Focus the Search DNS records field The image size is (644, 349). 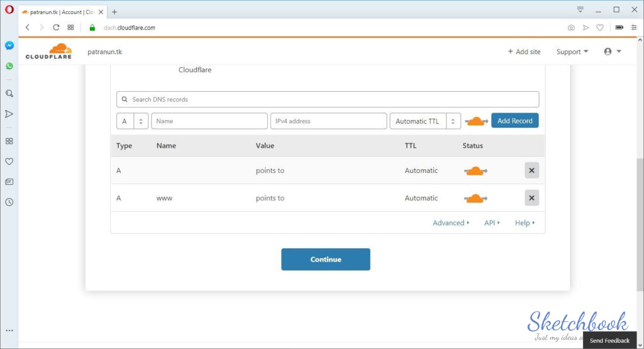[x=328, y=99]
